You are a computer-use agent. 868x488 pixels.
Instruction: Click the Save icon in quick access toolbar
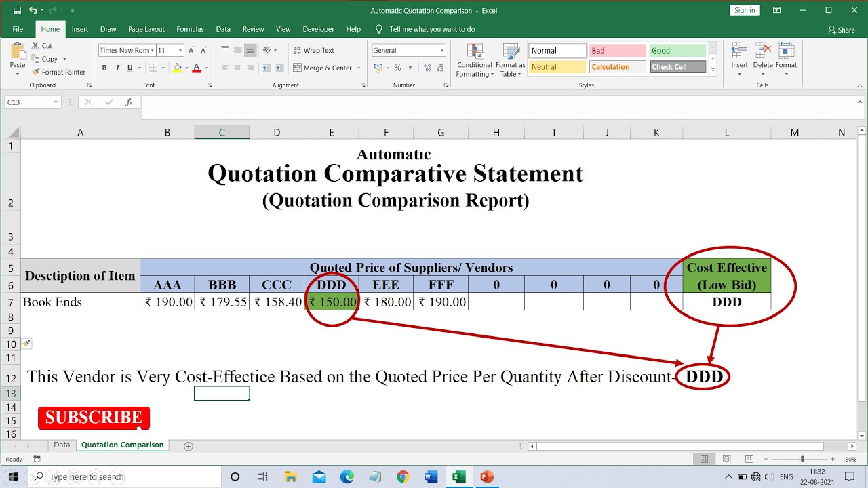pos(17,10)
